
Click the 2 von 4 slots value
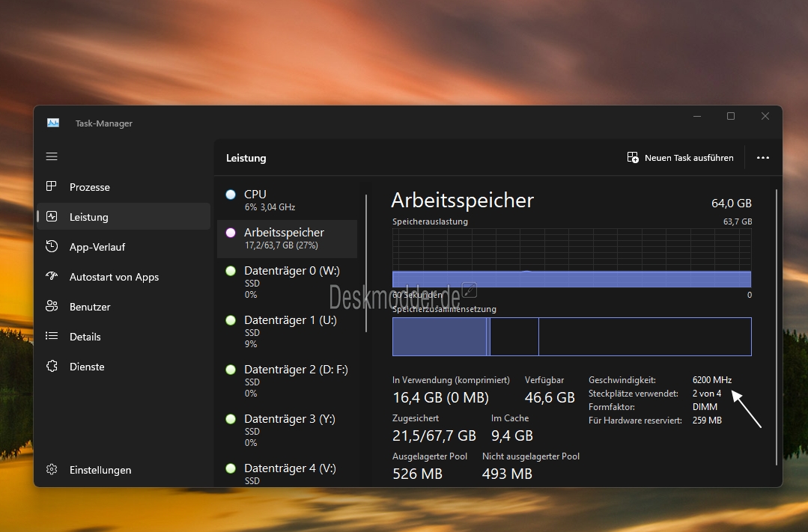707,394
